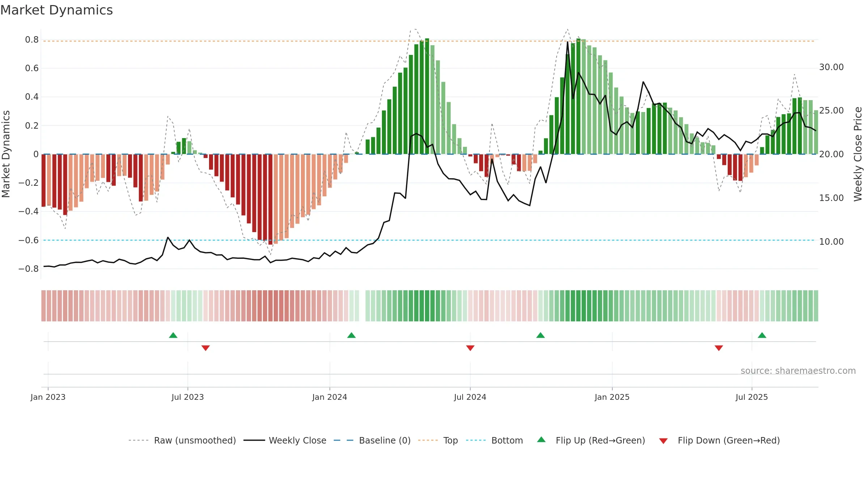Click the 0.4 left axis label

32,97
